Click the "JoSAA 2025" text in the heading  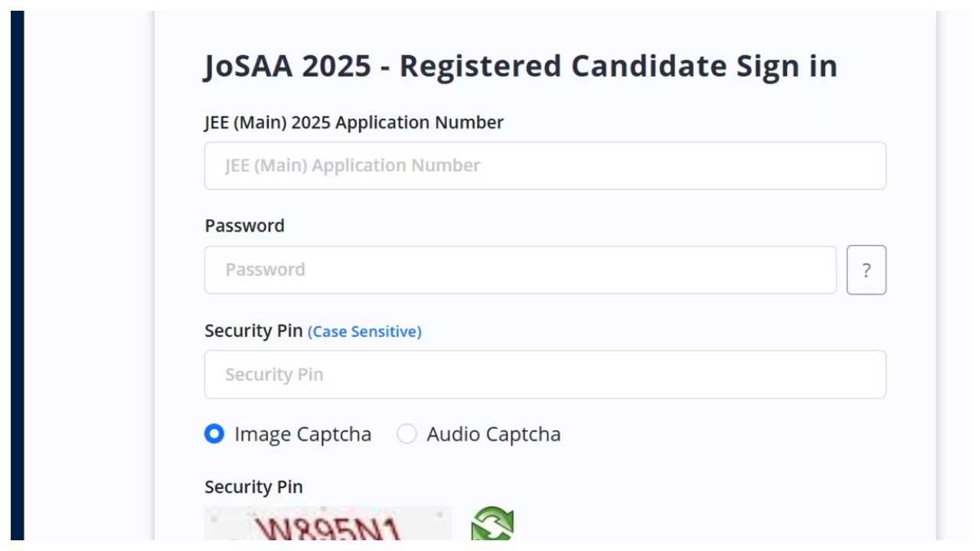tap(287, 67)
